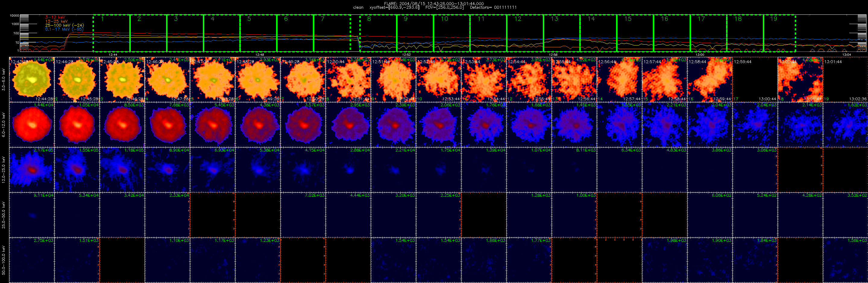This screenshot has height=283, width=868.
Task: Select interval 2 in the light curve
Action: click(148, 33)
